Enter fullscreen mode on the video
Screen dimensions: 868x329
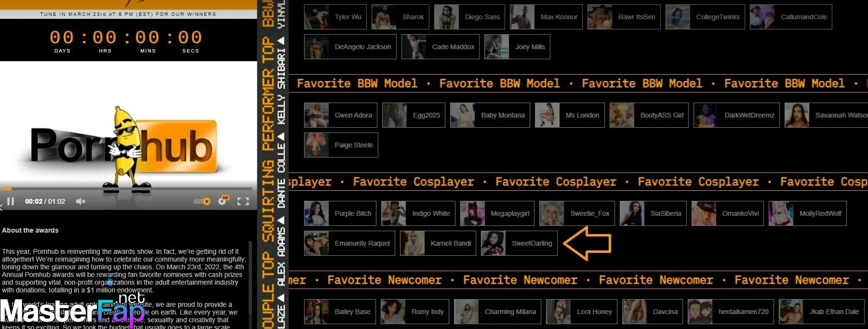click(243, 201)
